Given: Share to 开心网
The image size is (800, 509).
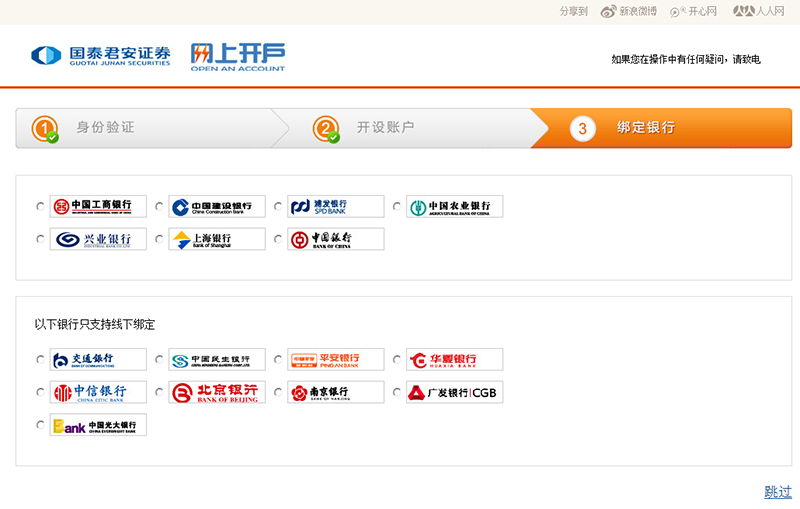Looking at the screenshot, I should click(x=694, y=12).
